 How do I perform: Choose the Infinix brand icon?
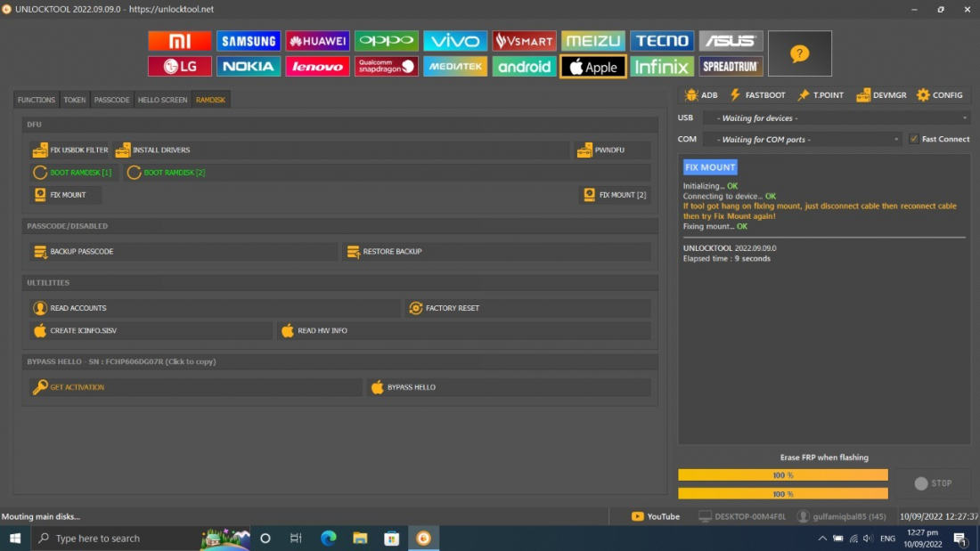[662, 66]
